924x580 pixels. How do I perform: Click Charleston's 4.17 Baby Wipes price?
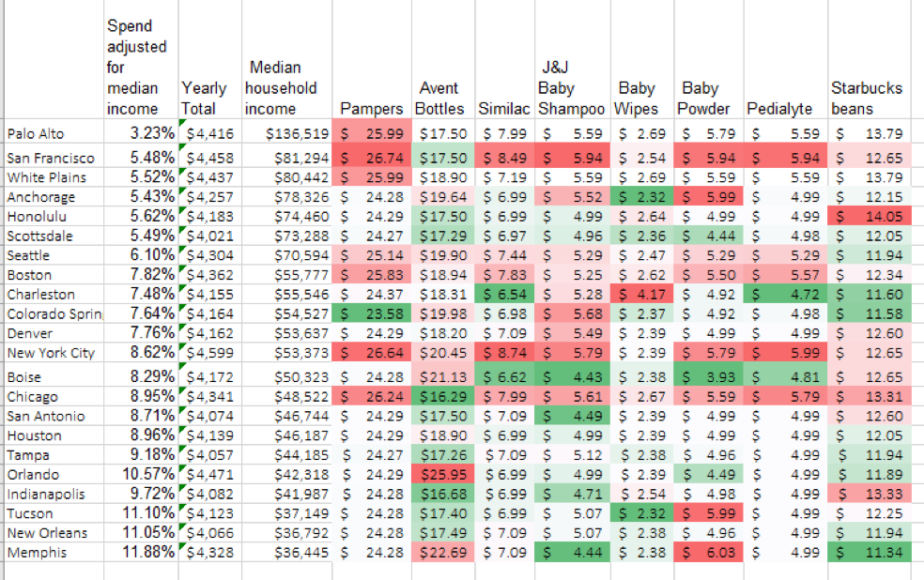click(x=642, y=294)
